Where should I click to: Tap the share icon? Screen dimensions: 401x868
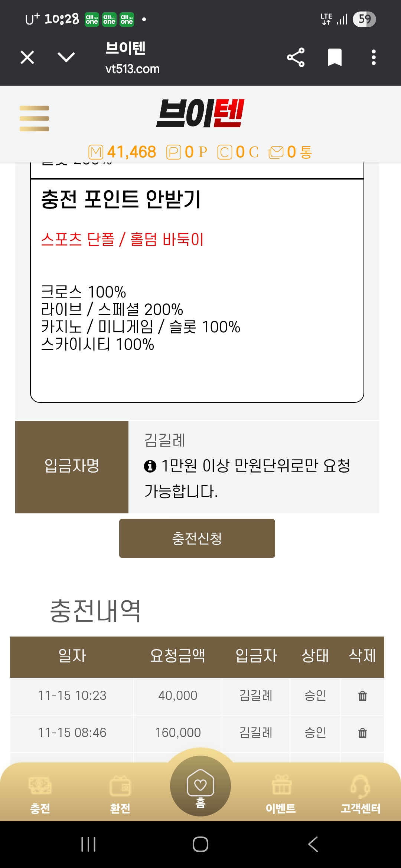pos(296,57)
